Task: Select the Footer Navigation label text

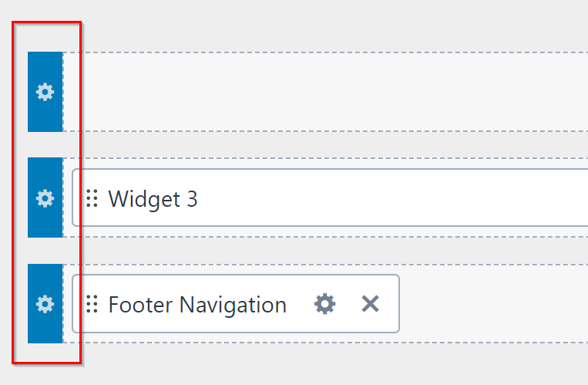Action: click(x=197, y=305)
